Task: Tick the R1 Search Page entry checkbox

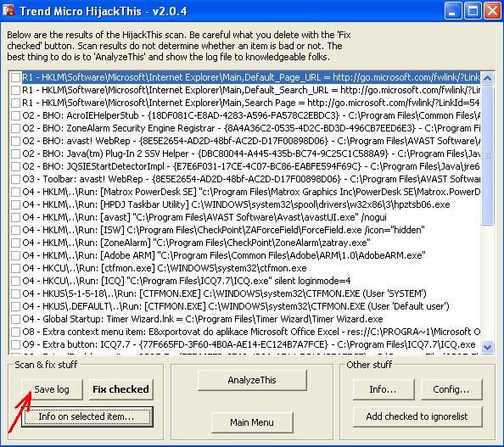Action: [16, 103]
